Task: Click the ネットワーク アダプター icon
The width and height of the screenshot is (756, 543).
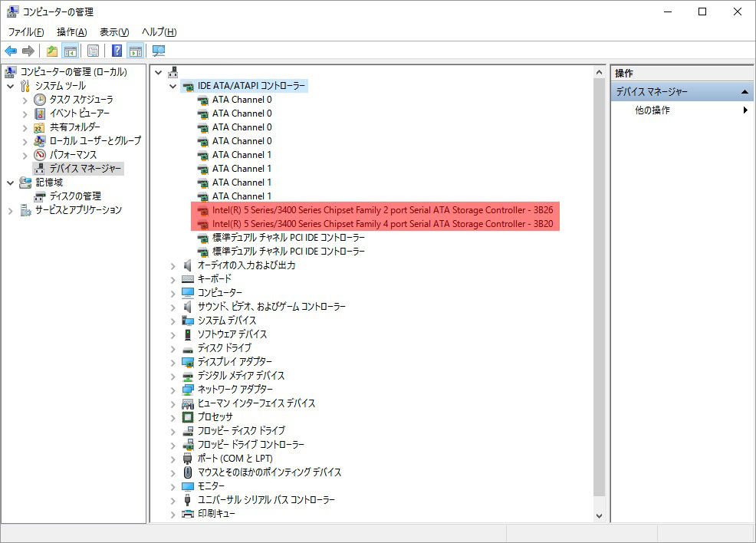Action: tap(188, 390)
